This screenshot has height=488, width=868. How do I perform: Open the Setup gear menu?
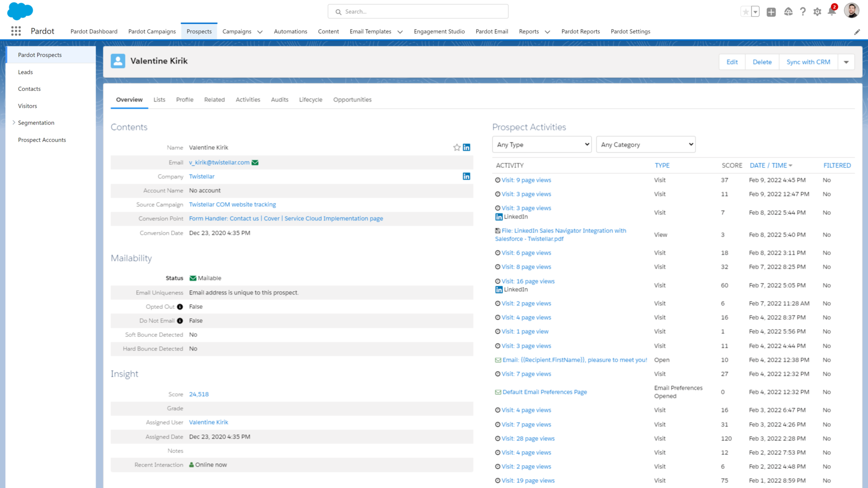817,11
